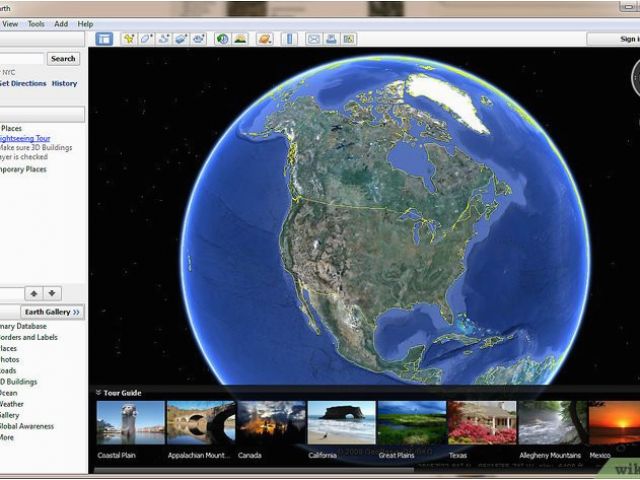Select the Add Polygon tool
Screen dimensions: 640x480
(x=147, y=39)
